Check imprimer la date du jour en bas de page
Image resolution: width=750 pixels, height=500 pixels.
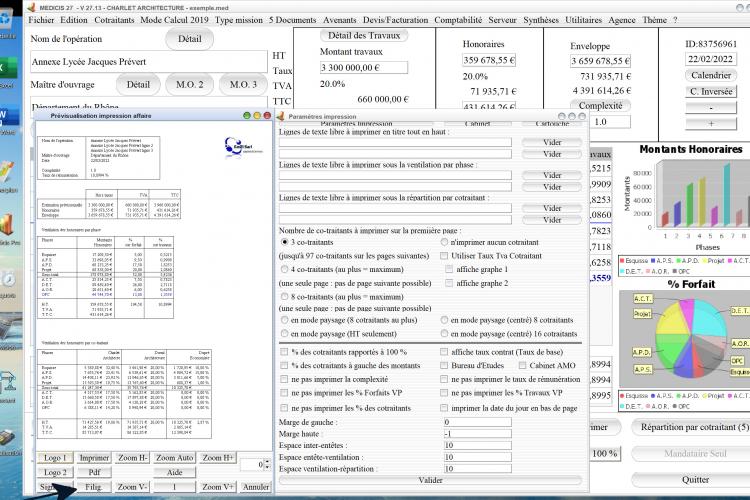click(x=444, y=408)
